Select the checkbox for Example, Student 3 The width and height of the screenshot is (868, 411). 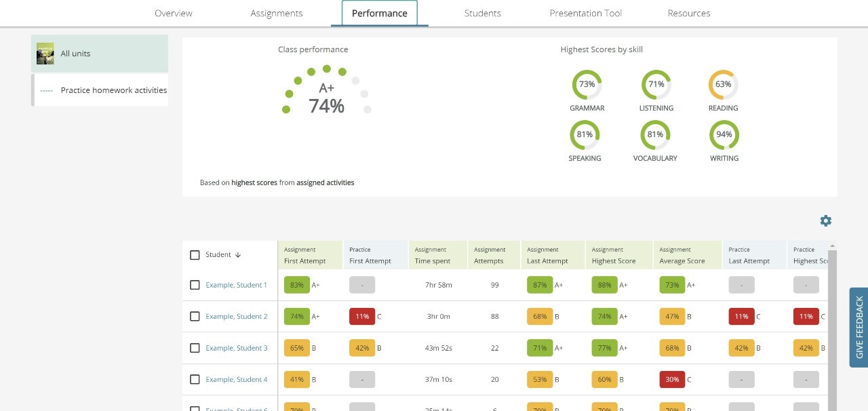[195, 348]
